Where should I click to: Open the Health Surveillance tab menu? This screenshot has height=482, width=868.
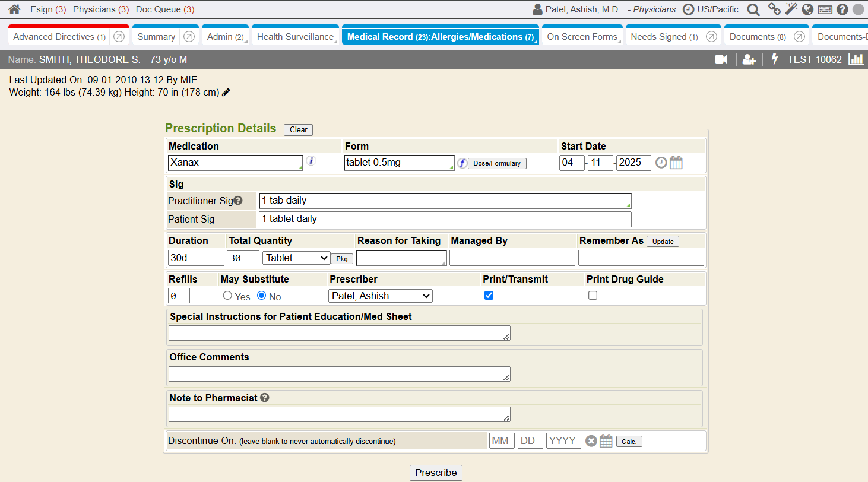point(295,37)
